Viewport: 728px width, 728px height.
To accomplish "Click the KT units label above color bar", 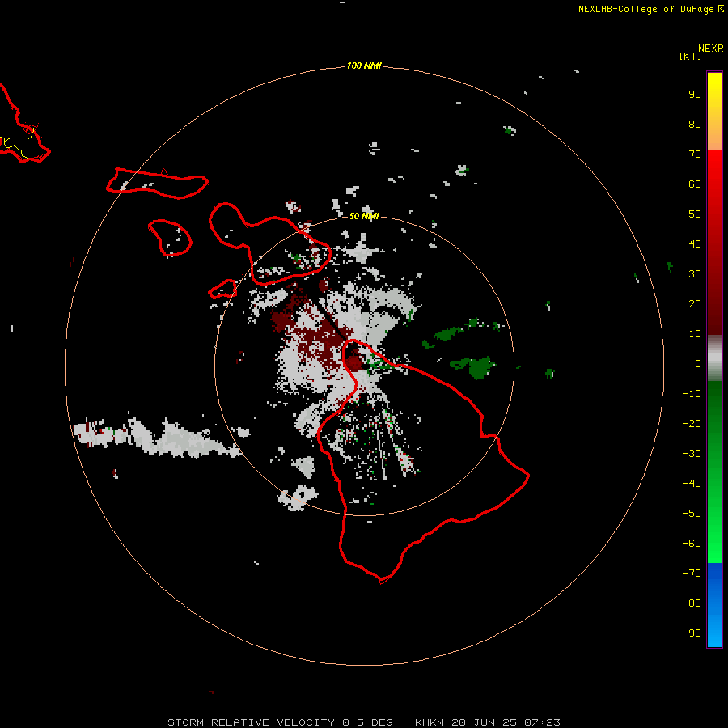I will (x=691, y=56).
